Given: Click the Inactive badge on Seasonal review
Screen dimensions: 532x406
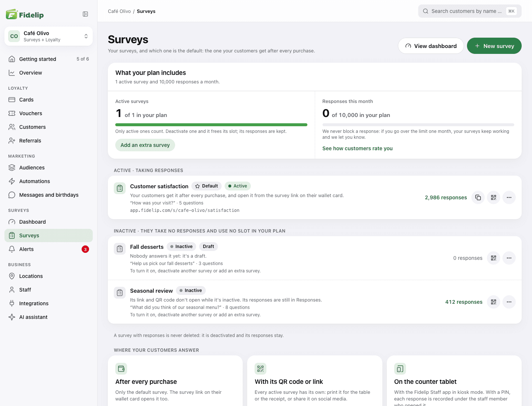Looking at the screenshot, I should (191, 290).
